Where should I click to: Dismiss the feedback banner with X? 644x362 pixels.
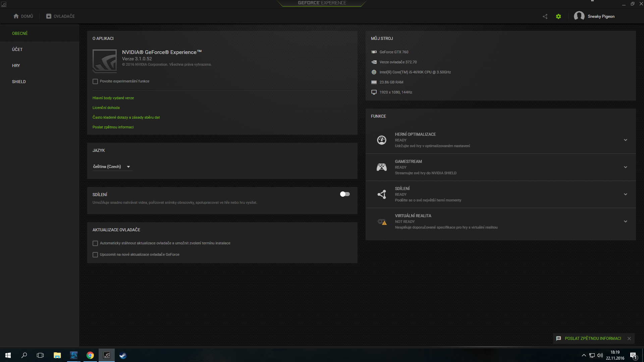[629, 339]
